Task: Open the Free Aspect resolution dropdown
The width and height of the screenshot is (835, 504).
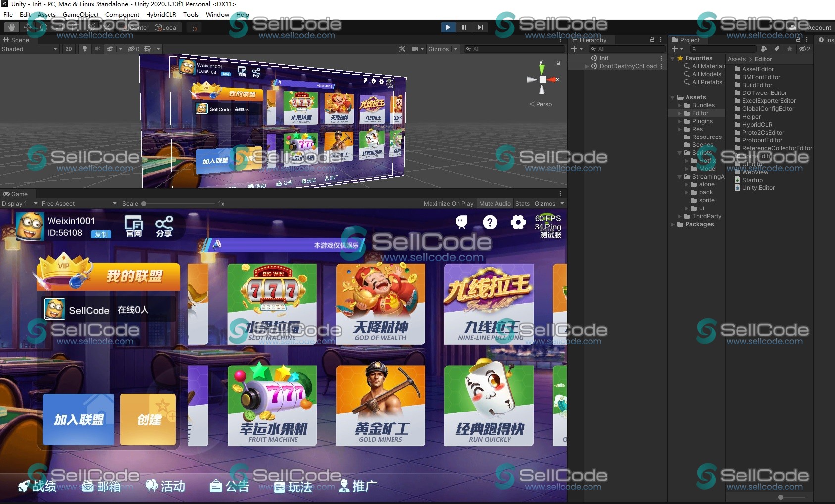Action: [78, 203]
